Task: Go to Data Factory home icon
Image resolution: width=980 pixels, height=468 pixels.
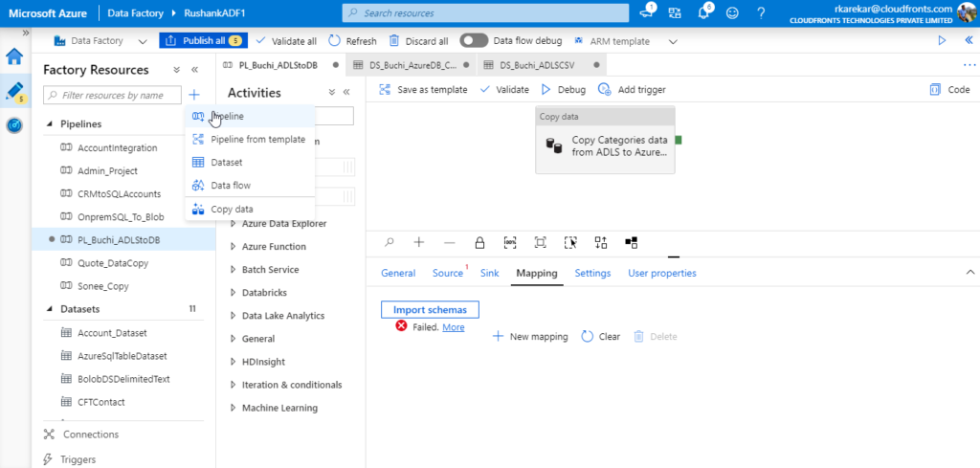Action: point(15,56)
